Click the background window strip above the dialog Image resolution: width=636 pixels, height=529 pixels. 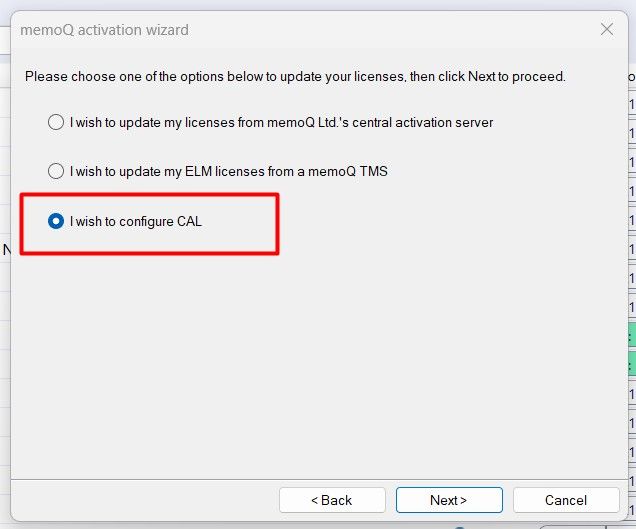318,4
